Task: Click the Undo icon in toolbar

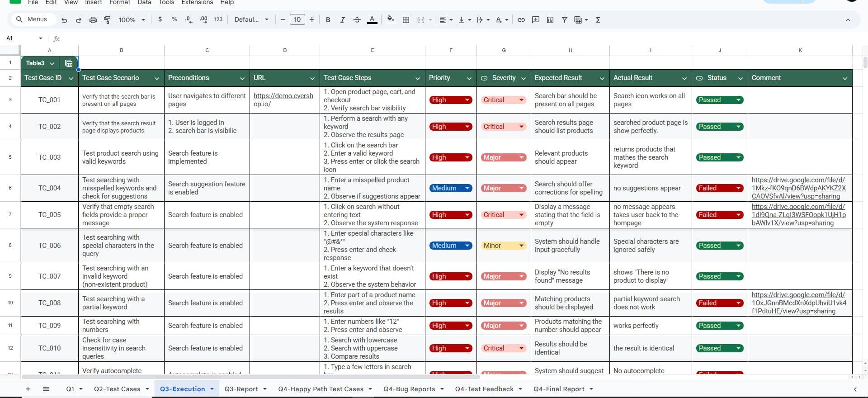Action: (x=64, y=20)
